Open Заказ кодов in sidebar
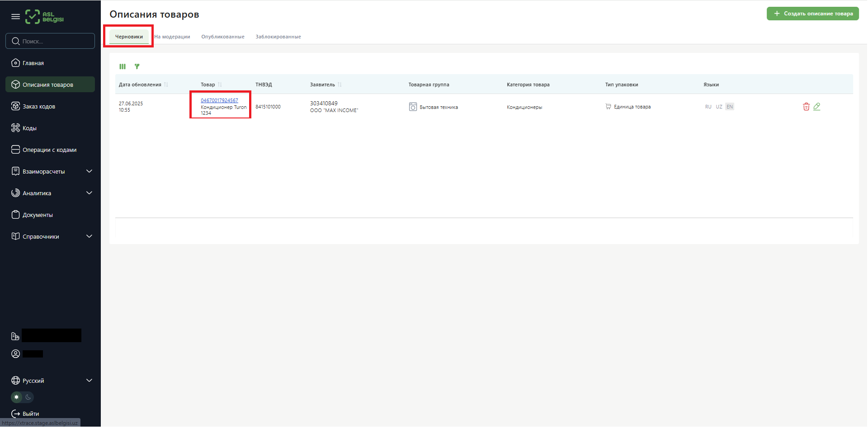Screen dimensions: 868x428 [39, 107]
